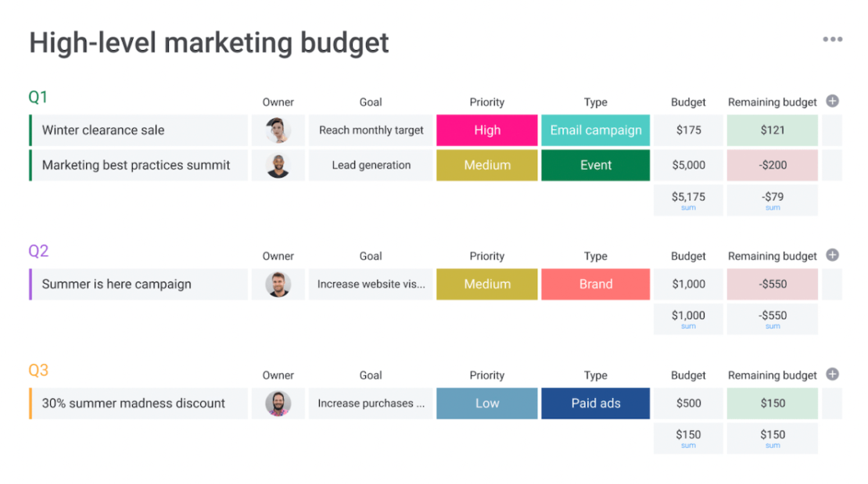Open the owner avatar for 30% summer madness discount
868x484 pixels.
tap(278, 403)
